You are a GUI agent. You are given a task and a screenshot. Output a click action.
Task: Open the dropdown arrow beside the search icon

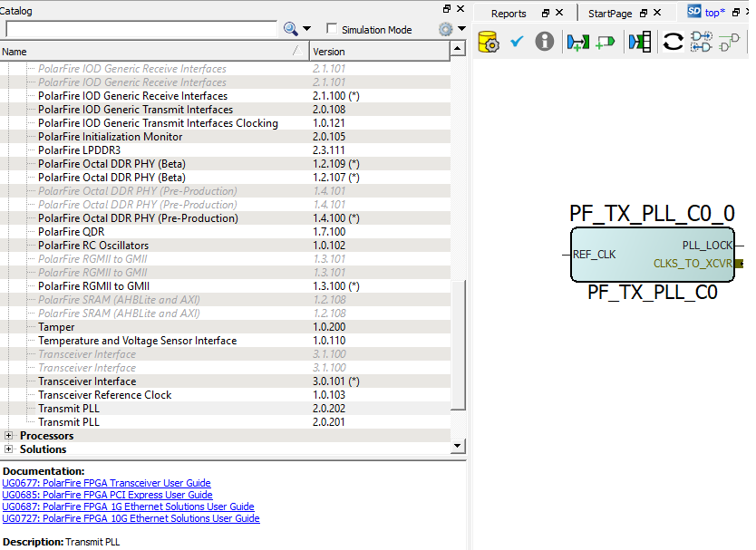[306, 30]
